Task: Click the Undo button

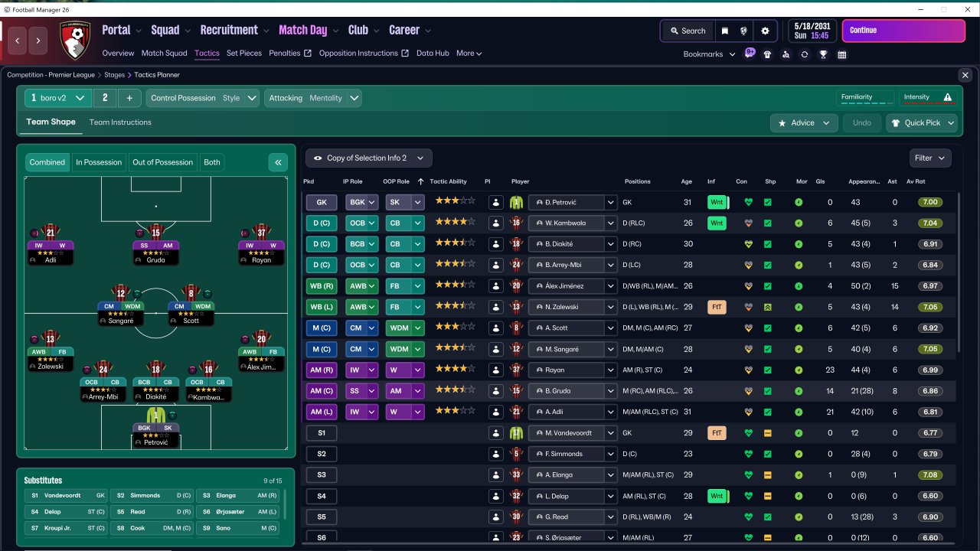Action: click(x=862, y=123)
